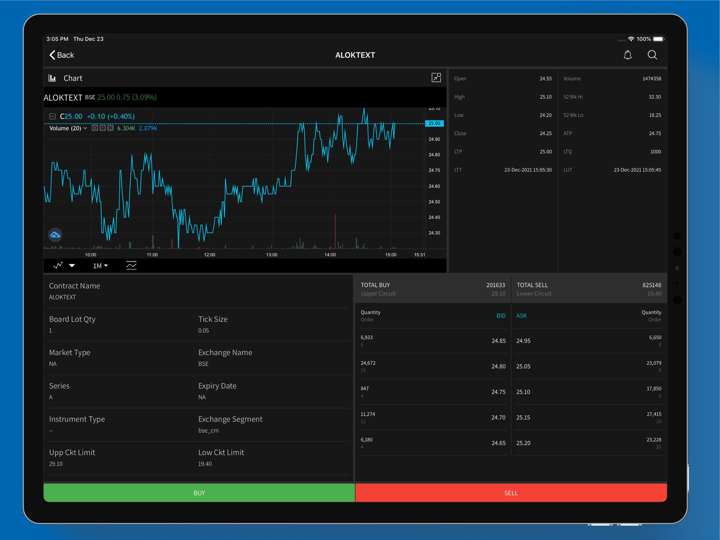The width and height of the screenshot is (720, 540).
Task: Click the bar chart icon beside Chart
Action: click(x=52, y=78)
